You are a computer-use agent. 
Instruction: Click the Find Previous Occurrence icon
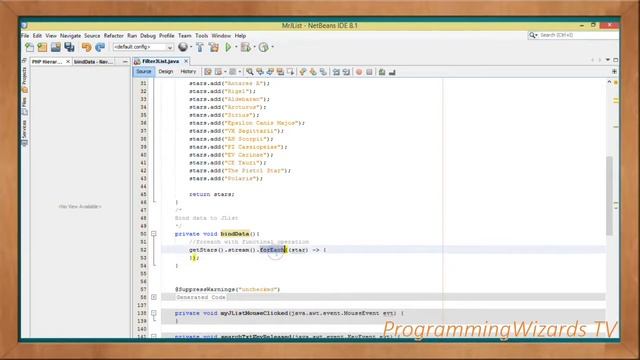coord(260,72)
